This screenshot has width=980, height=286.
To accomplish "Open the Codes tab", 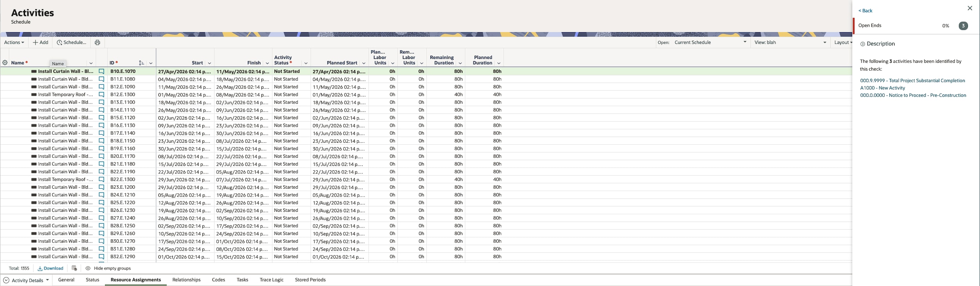I will point(218,280).
